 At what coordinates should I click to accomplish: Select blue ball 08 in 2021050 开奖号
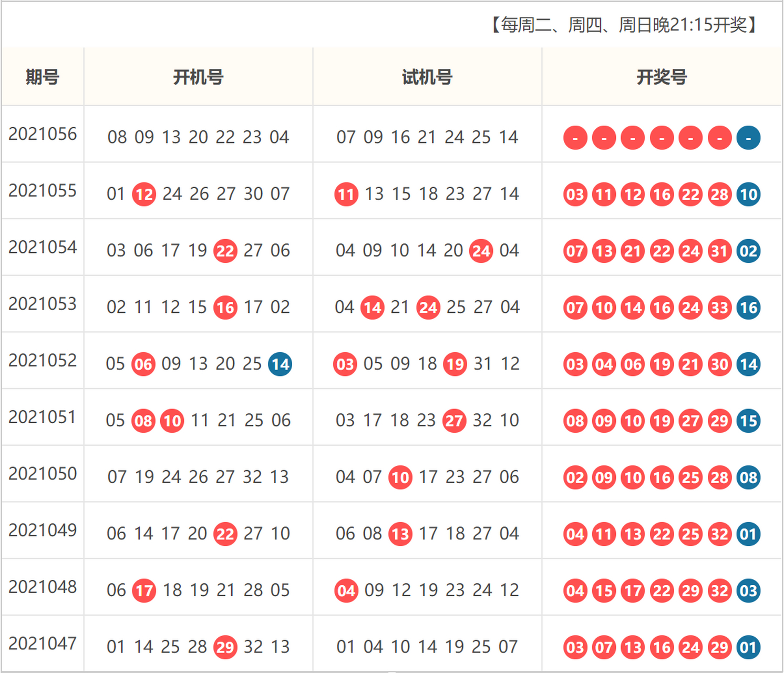point(748,477)
